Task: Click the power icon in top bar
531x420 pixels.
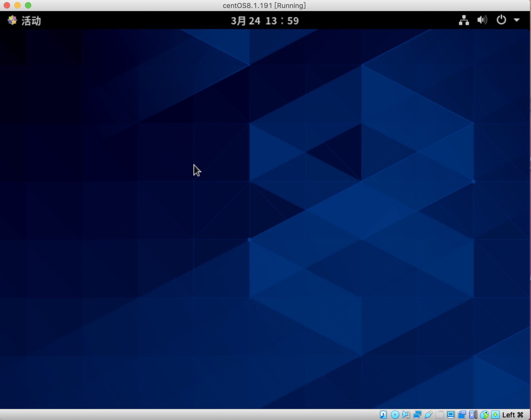Action: [501, 20]
